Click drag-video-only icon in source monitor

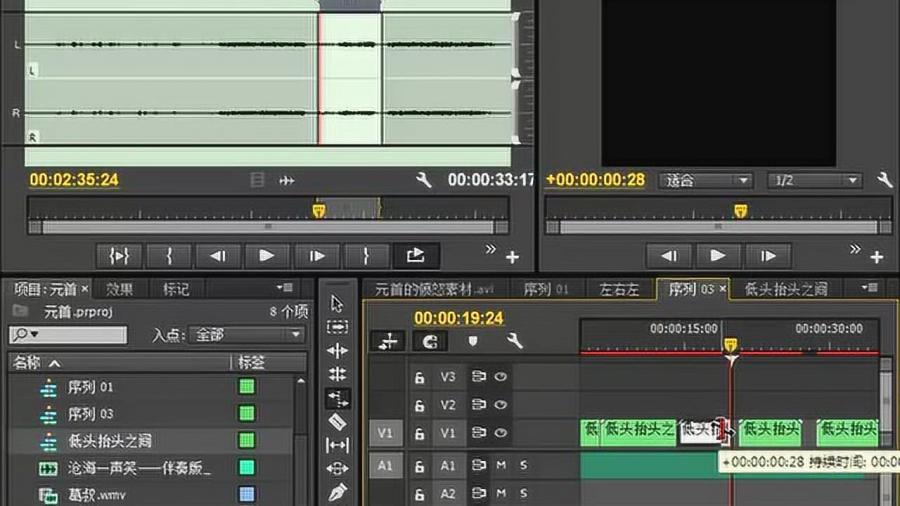point(257,180)
